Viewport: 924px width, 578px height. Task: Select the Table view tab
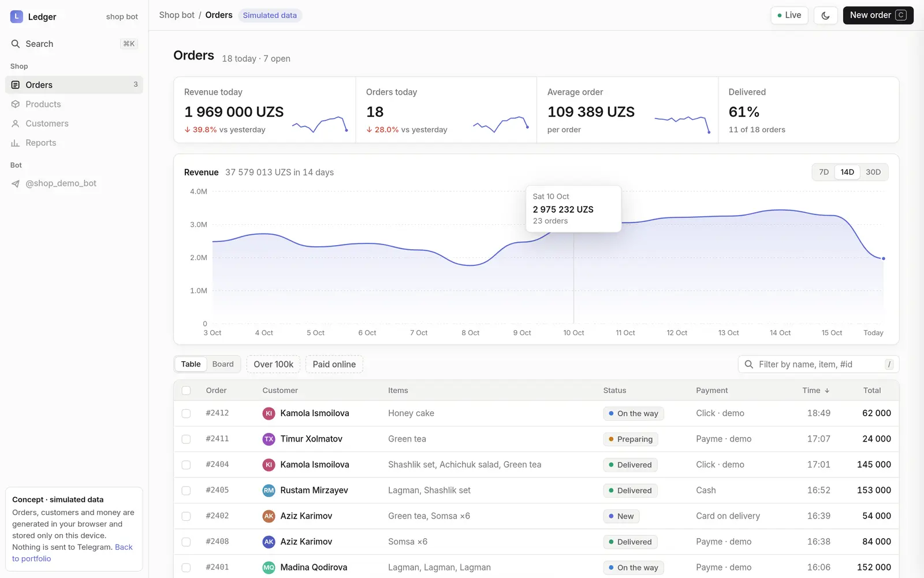[191, 364]
